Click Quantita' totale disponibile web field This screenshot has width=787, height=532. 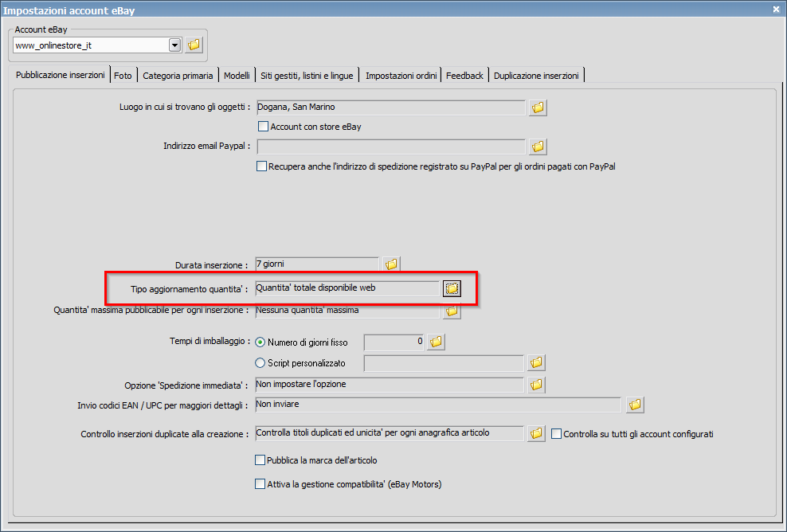[x=347, y=288]
